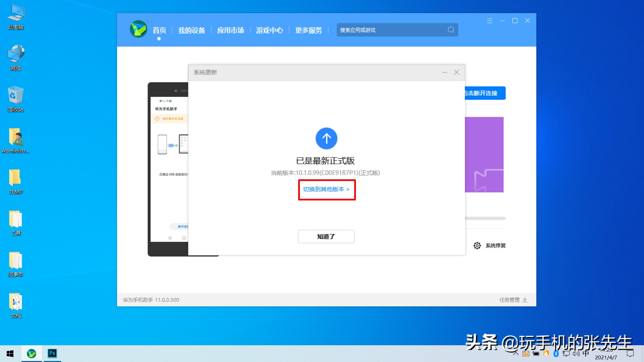Screen dimensions: 644x362
Task: Select the TEMP folder icon
Action: [16, 182]
